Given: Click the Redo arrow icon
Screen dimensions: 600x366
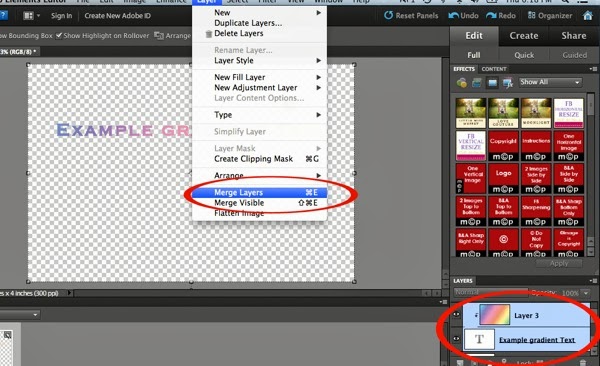Looking at the screenshot, I should pos(491,15).
